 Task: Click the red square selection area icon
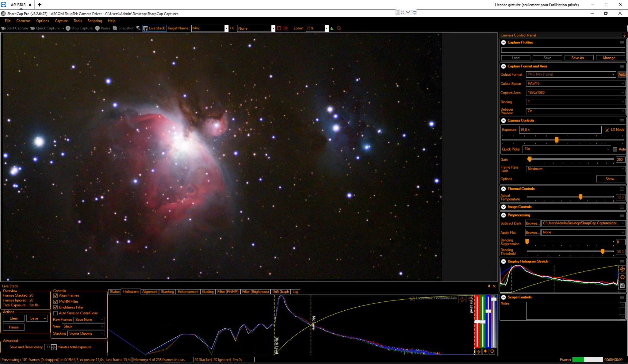point(279,28)
